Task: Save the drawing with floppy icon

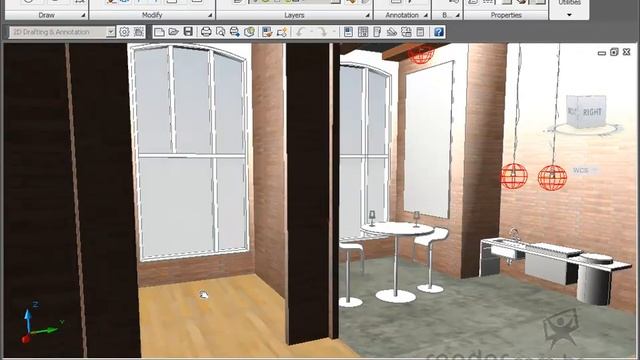Action: pos(188,32)
